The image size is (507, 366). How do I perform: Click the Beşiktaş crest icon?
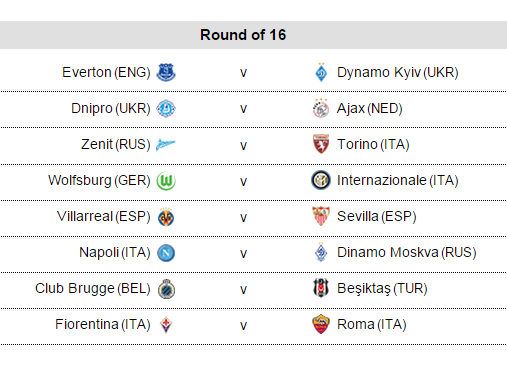pos(321,288)
